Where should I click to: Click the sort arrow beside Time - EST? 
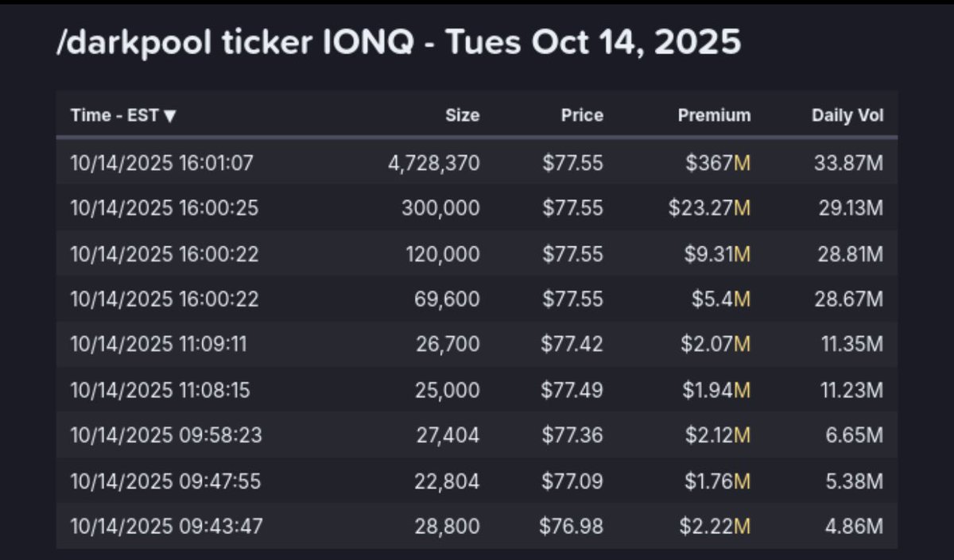pos(170,116)
